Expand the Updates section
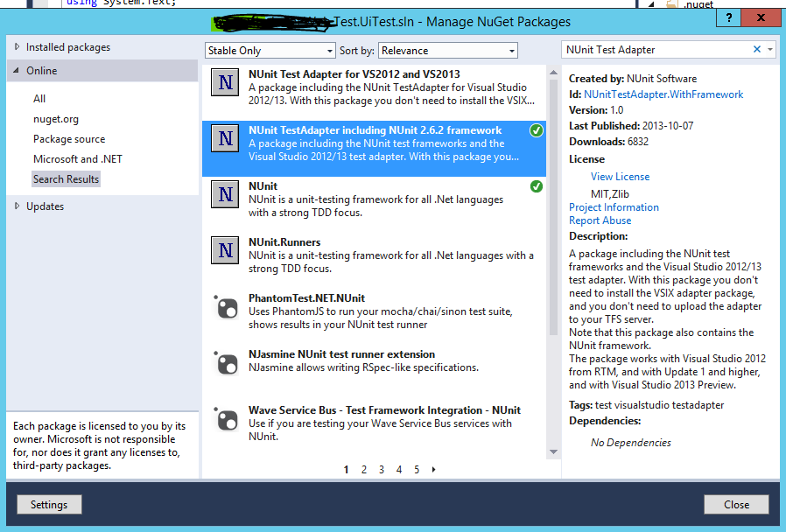The width and height of the screenshot is (786, 532). coord(17,206)
